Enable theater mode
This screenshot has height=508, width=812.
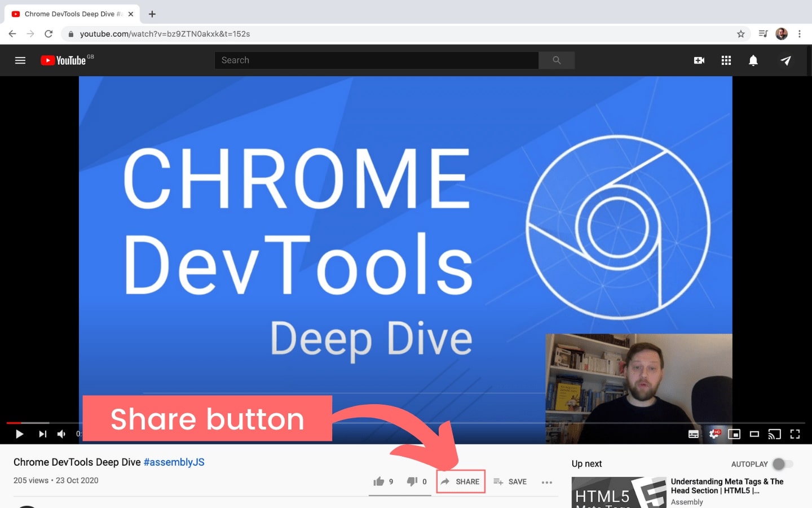tap(754, 434)
